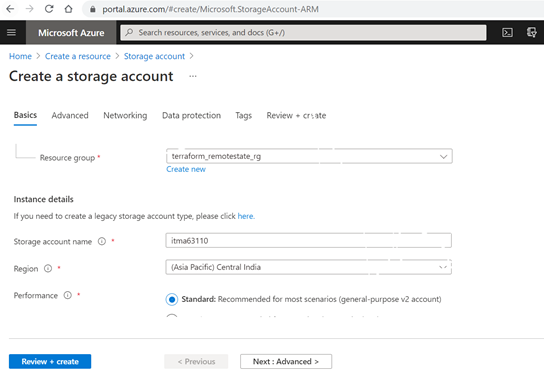Click the browser address bar URL
Image resolution: width=544 pixels, height=374 pixels.
(x=210, y=9)
